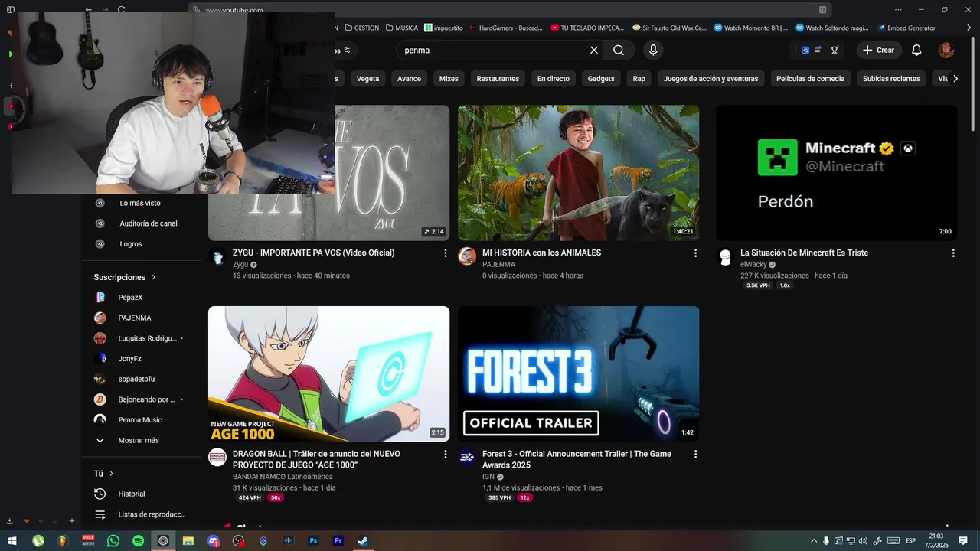Clear the search text with X
Screen dimensions: 980x551
click(594, 50)
